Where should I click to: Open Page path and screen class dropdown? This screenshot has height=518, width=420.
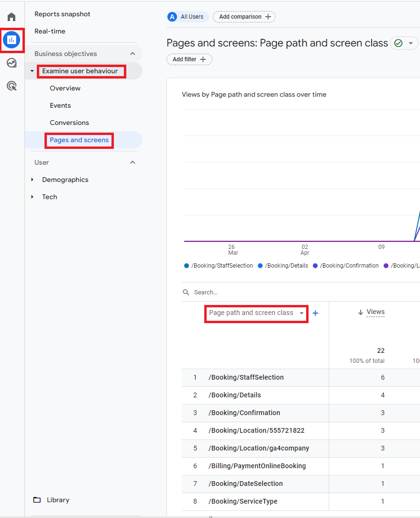(256, 313)
